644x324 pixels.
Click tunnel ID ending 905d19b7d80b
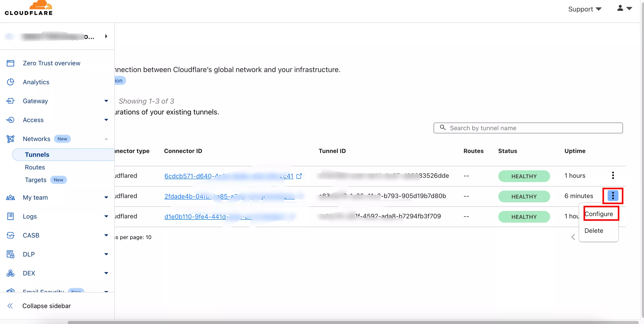coord(382,196)
